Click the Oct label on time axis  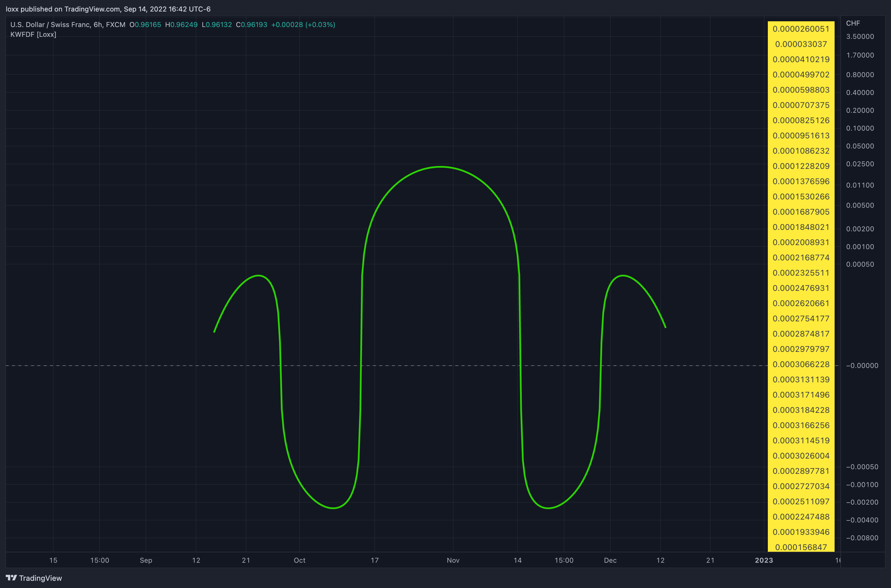(x=299, y=560)
